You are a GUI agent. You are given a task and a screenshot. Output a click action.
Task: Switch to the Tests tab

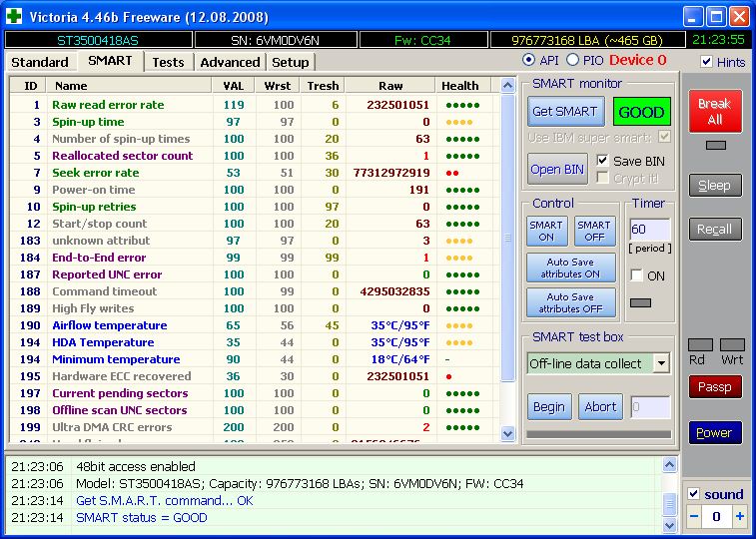[168, 62]
